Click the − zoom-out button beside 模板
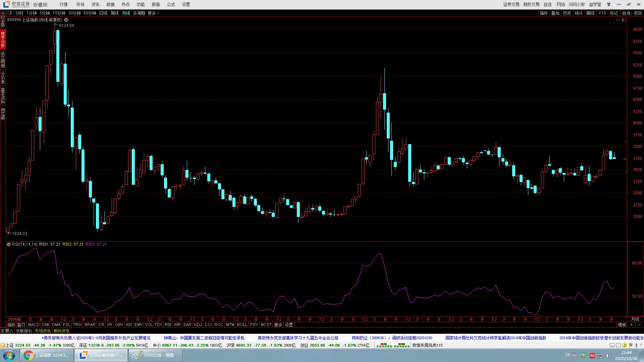 (x=639, y=325)
